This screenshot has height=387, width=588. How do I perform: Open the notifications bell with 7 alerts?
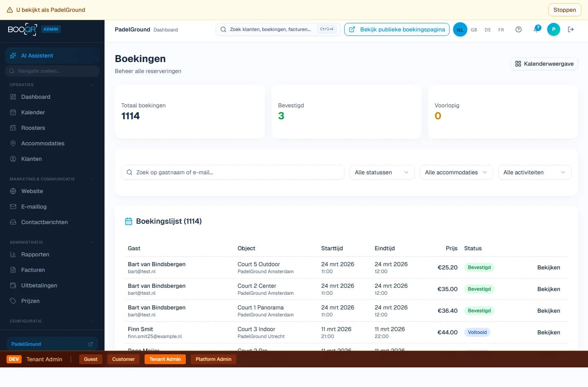click(x=536, y=29)
